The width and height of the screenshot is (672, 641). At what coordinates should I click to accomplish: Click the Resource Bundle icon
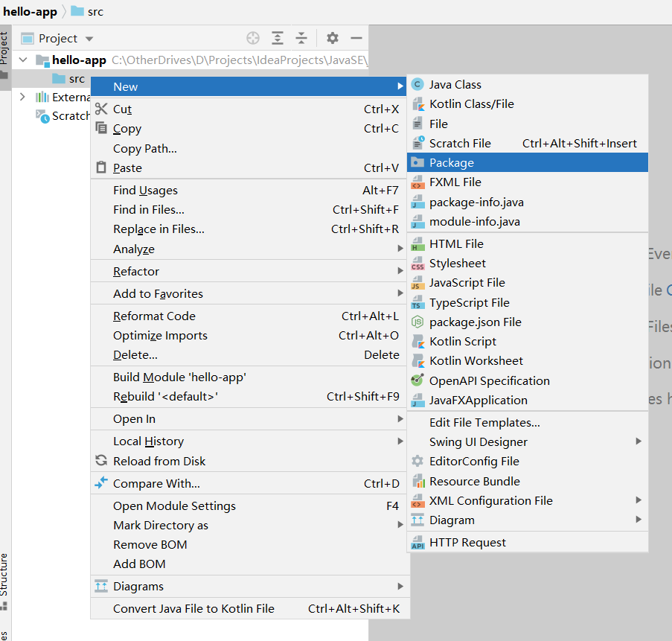418,481
